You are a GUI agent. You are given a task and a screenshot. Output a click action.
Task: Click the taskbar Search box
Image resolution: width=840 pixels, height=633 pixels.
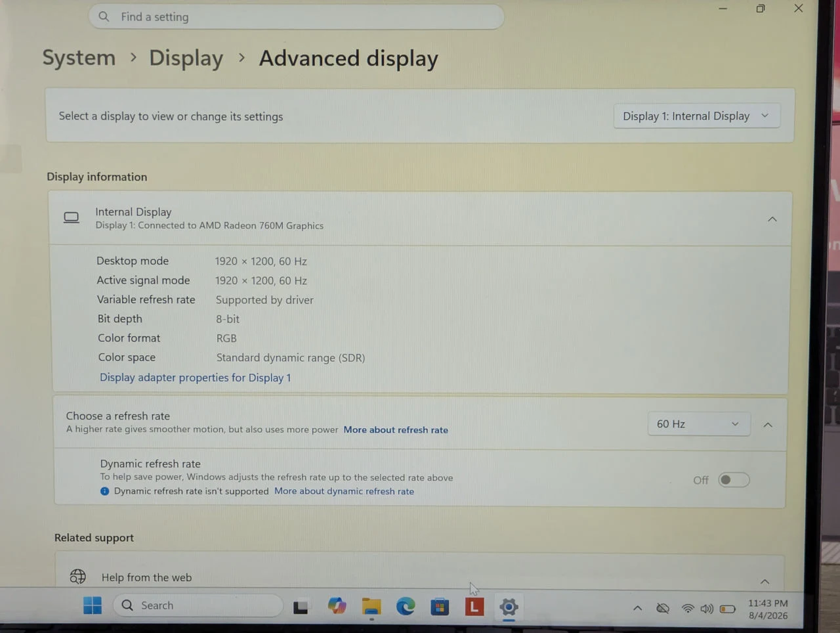coord(198,605)
